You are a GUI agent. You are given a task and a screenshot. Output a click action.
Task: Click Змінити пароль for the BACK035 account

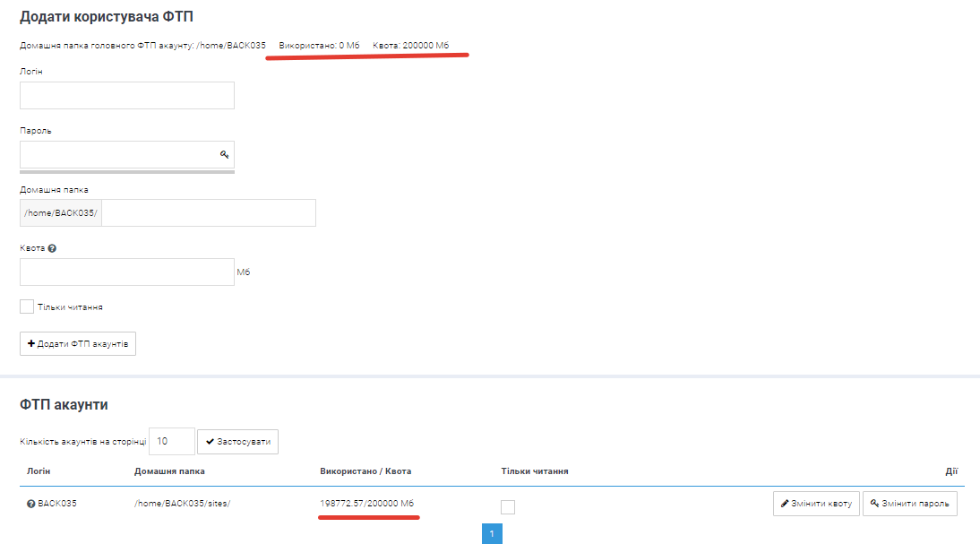[909, 504]
